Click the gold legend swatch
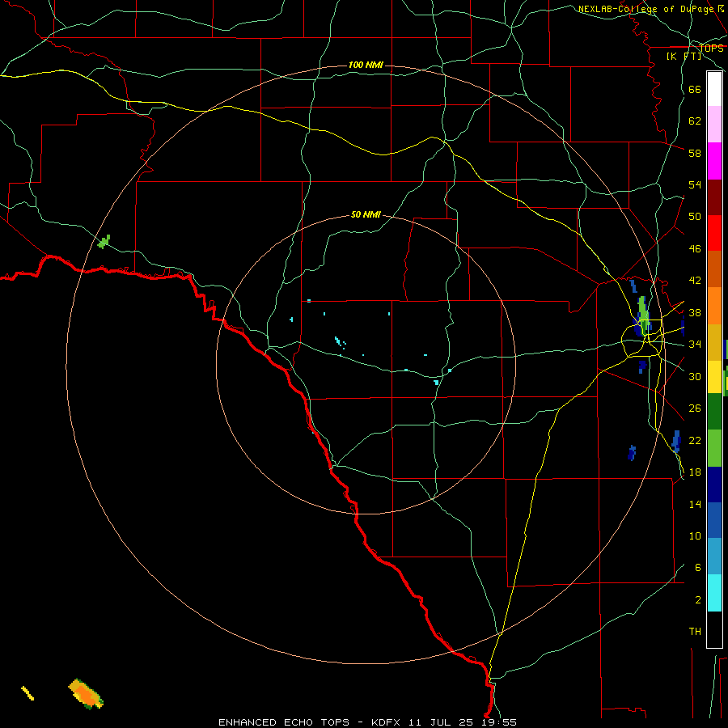The image size is (728, 728). (714, 342)
